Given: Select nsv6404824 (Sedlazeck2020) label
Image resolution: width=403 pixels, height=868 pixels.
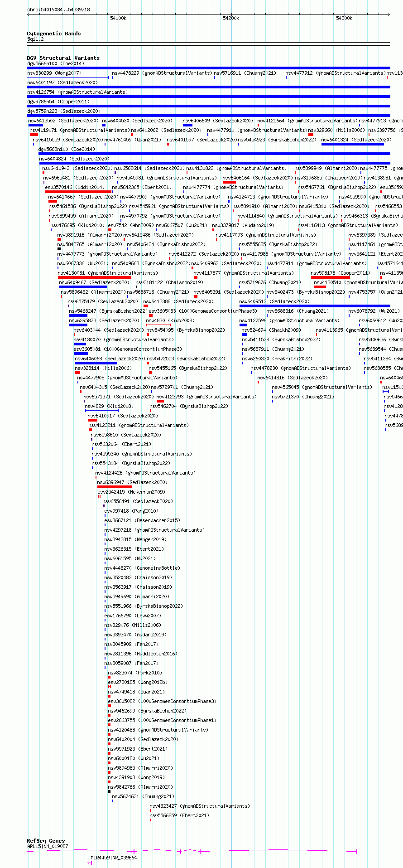Looking at the screenshot, I should click(74, 159).
